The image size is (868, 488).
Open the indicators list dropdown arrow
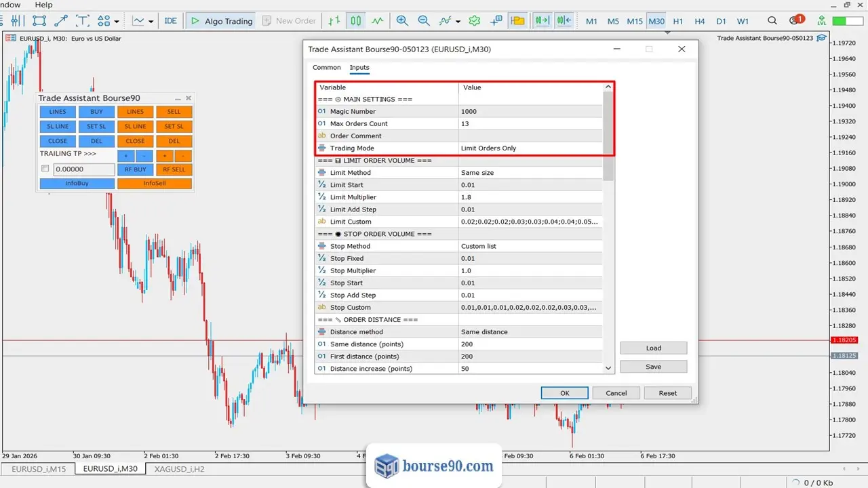(458, 21)
